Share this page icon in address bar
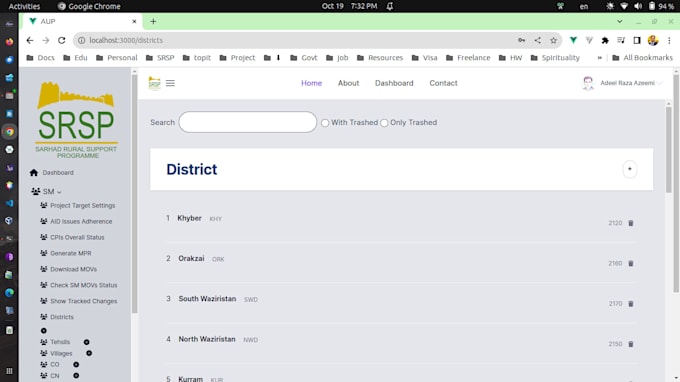680x382 pixels. coord(537,40)
